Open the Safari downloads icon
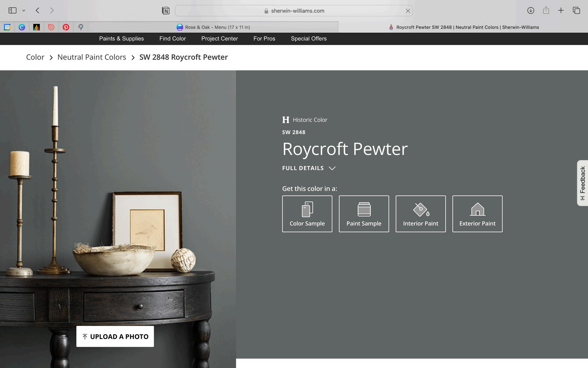This screenshot has width=588, height=368. pyautogui.click(x=531, y=11)
